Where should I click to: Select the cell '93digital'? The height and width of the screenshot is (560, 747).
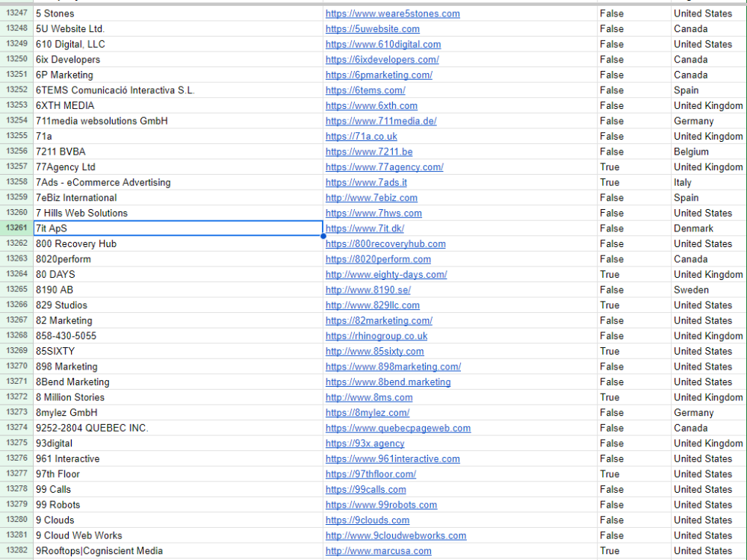[179, 444]
